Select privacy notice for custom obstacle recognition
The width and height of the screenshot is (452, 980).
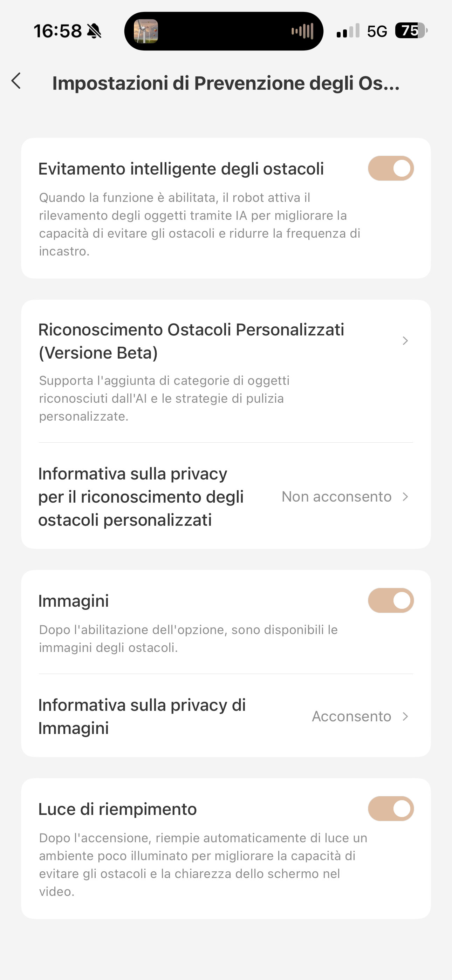226,496
